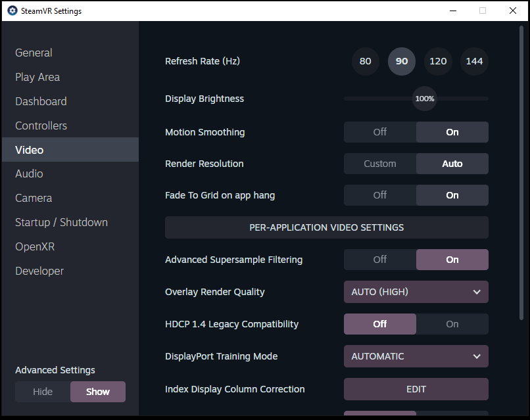Click the Display Brightness 100% slider handle
530x420 pixels.
coord(425,99)
